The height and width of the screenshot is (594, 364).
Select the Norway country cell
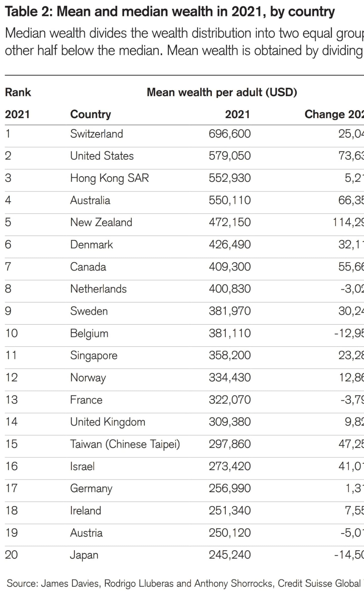click(x=88, y=378)
